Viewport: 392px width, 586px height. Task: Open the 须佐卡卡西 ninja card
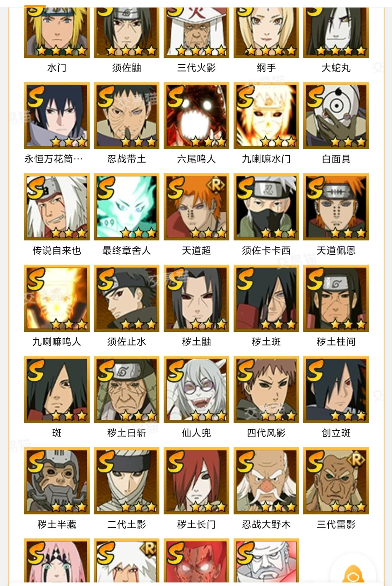coord(266,207)
